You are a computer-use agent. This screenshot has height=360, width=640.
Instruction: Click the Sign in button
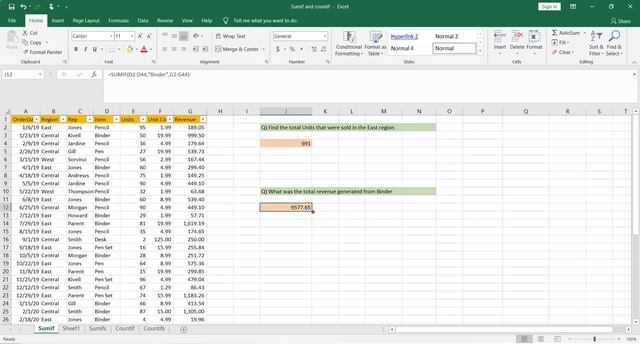tap(549, 7)
